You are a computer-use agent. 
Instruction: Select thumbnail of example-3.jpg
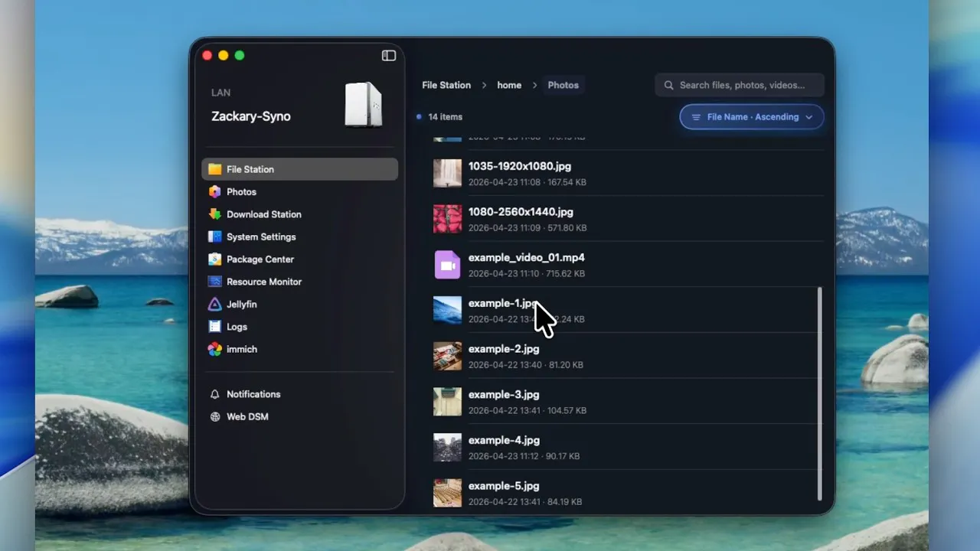(x=448, y=402)
